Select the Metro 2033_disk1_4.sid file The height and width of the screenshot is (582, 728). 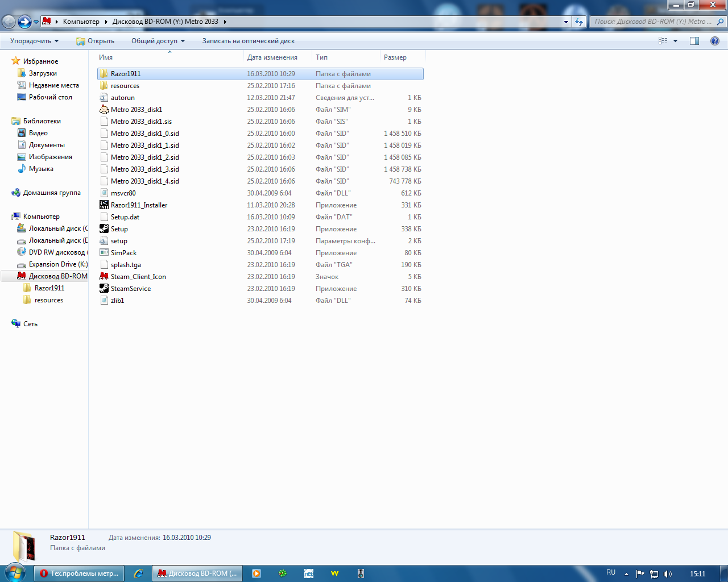click(144, 181)
